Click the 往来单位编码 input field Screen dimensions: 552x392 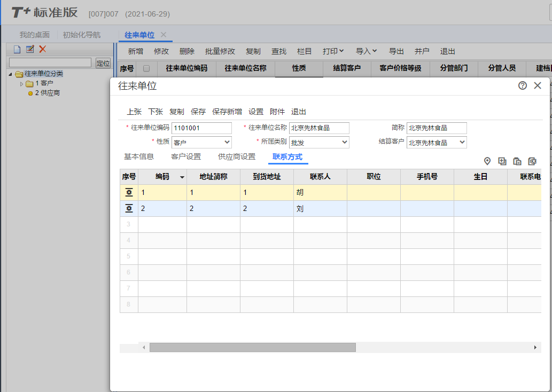coord(201,128)
